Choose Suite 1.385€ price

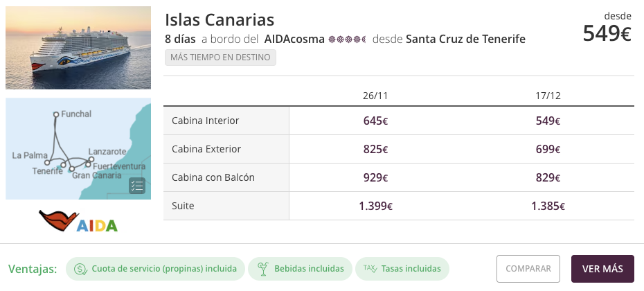pos(548,206)
